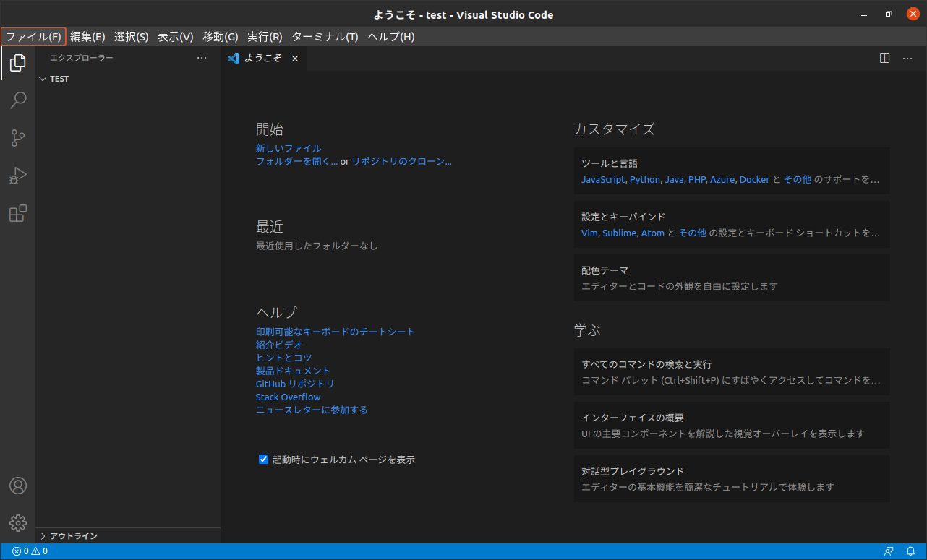Open すべてのコマンドの検索と実行 card
The image size is (927, 560).
coord(732,371)
